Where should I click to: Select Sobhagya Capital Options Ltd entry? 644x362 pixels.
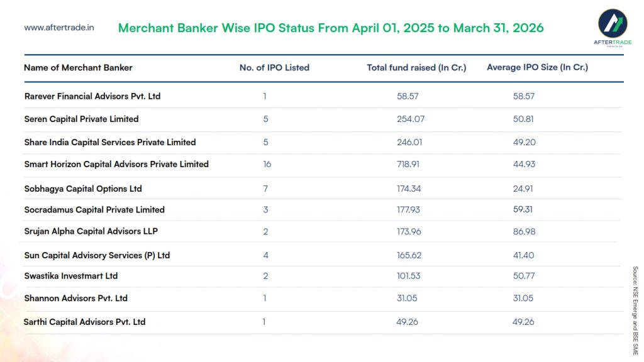click(x=83, y=189)
